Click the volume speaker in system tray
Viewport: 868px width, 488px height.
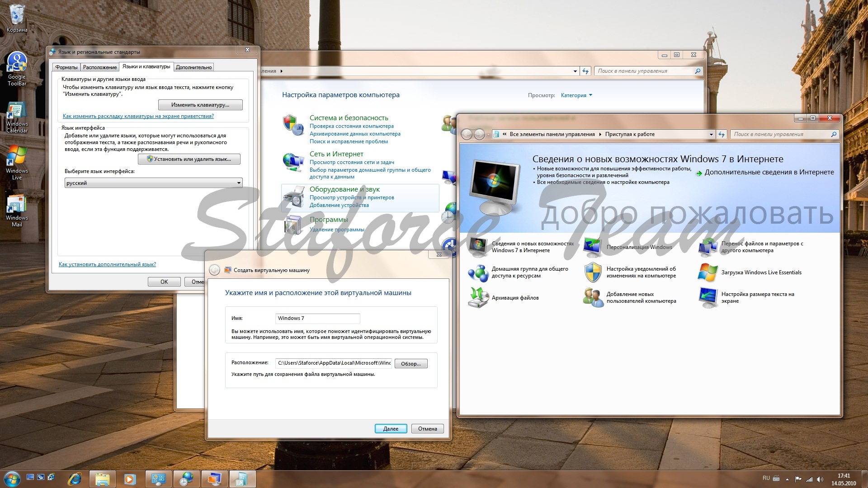(820, 479)
